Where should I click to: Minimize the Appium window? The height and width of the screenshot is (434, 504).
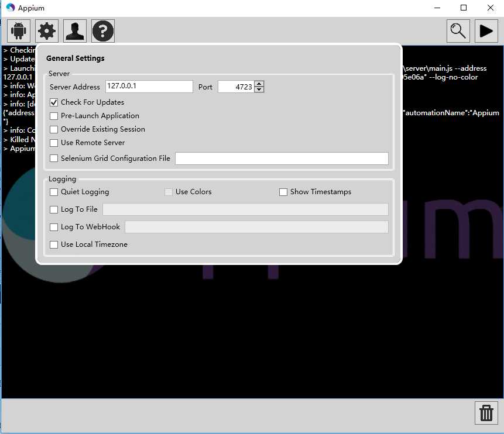pyautogui.click(x=437, y=8)
